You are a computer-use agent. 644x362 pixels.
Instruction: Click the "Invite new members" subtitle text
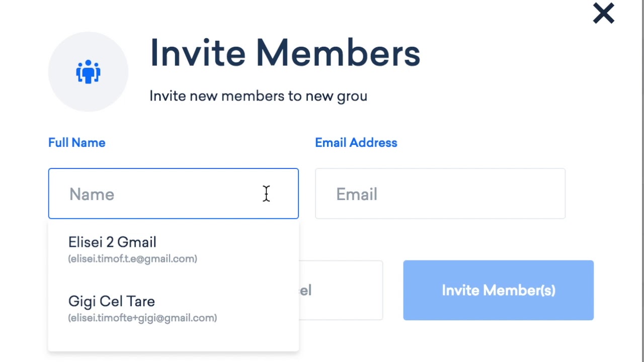pyautogui.click(x=258, y=96)
